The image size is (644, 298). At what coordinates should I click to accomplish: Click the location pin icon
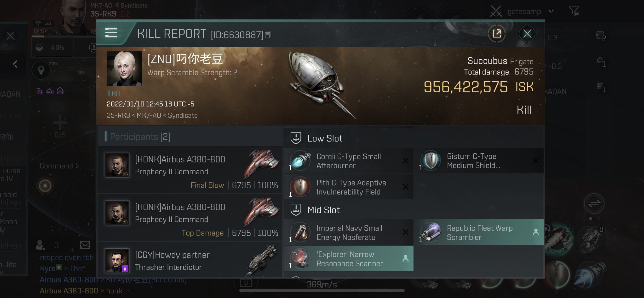coord(41,71)
